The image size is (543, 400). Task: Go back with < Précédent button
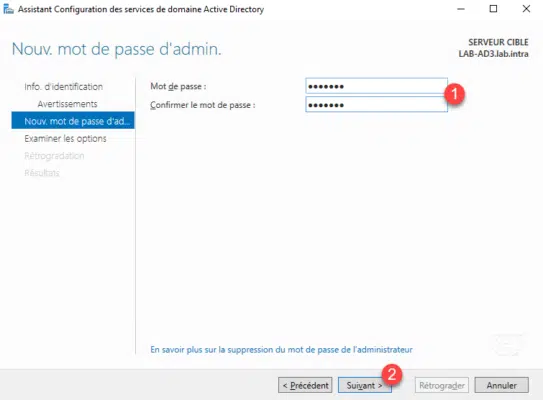[x=305, y=385]
